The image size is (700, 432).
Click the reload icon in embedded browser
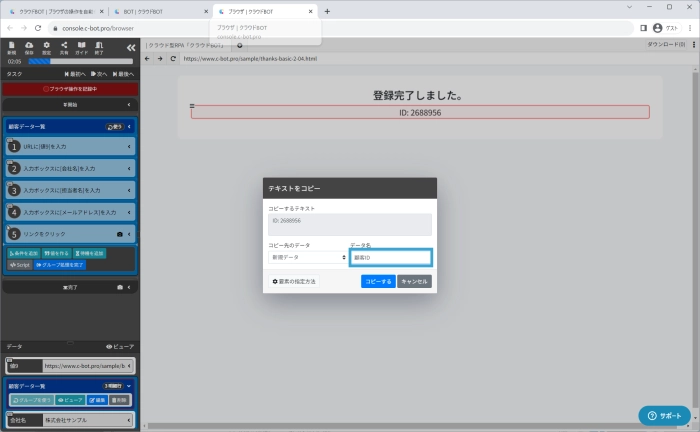pyautogui.click(x=173, y=59)
